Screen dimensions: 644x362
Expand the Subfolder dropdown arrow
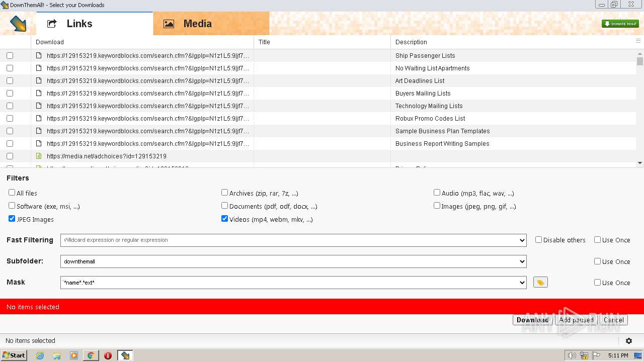522,261
